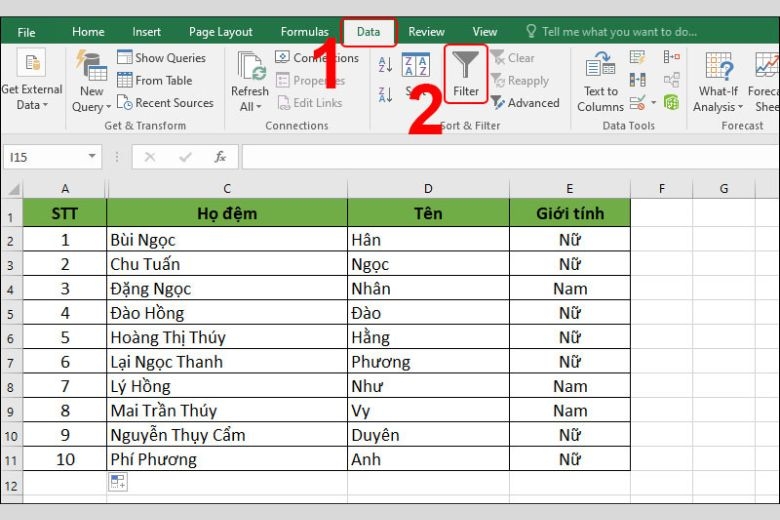Select row 5 header
Viewport: 780px width, 520px height.
[11, 313]
